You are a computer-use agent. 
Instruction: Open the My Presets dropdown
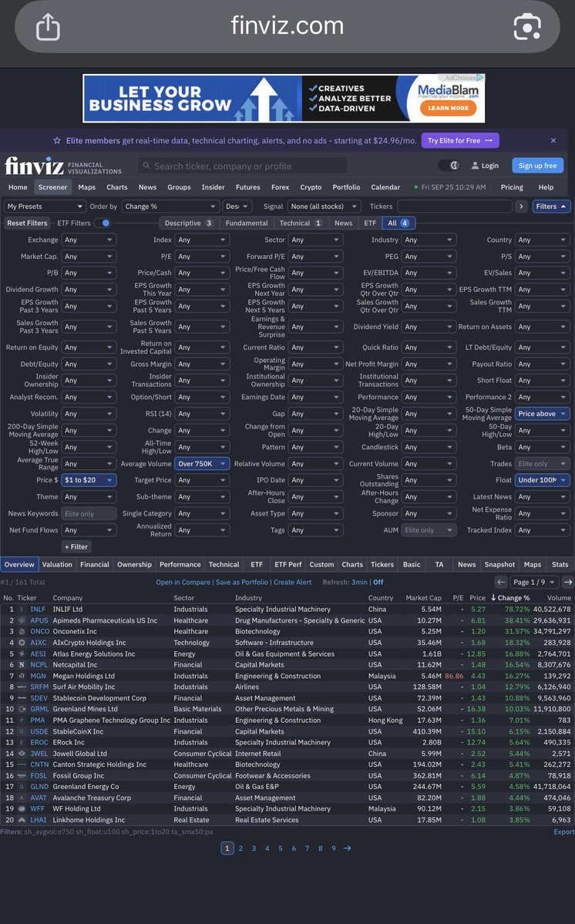(45, 207)
